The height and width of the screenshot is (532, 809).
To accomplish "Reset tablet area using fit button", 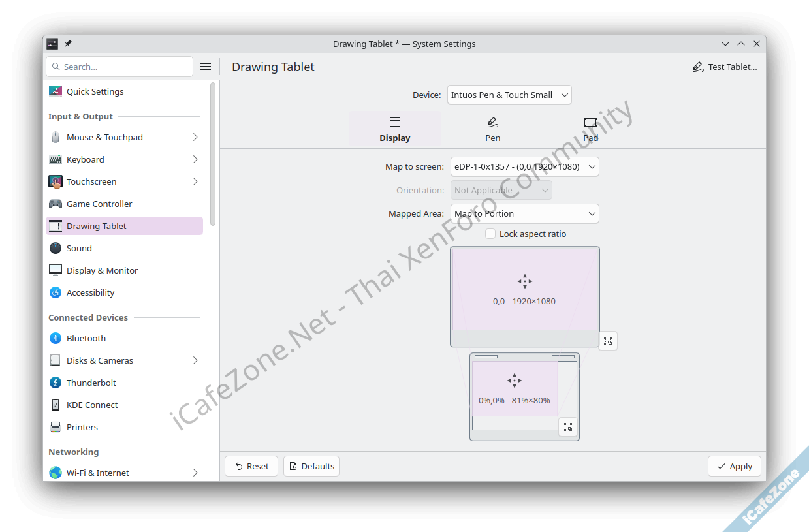I will (x=568, y=427).
